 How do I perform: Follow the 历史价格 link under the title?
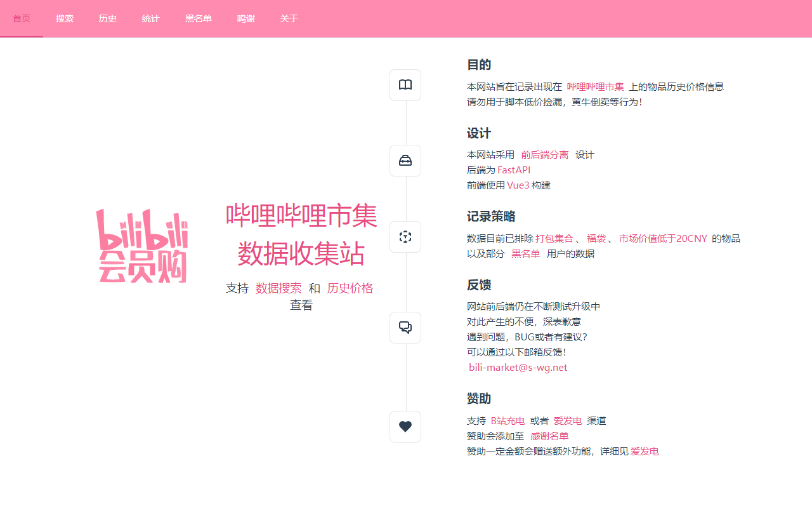350,288
